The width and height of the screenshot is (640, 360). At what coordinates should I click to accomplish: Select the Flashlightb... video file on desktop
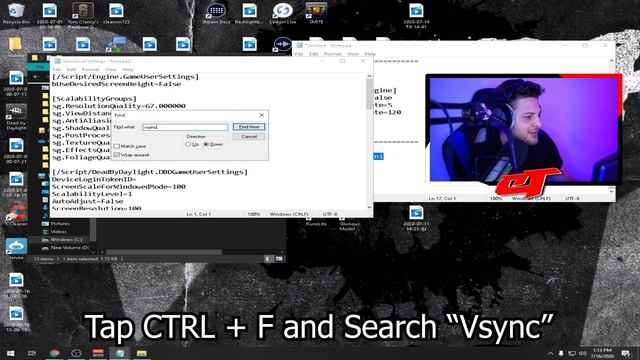coord(249,13)
